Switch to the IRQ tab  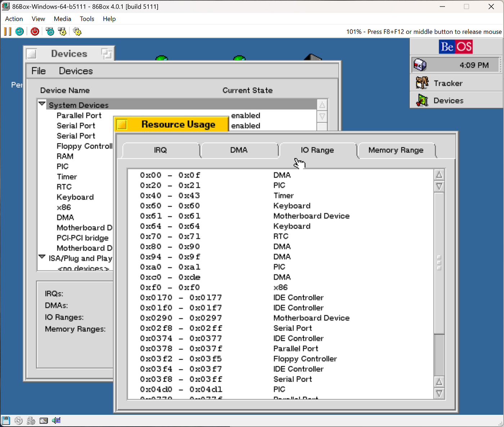point(160,150)
